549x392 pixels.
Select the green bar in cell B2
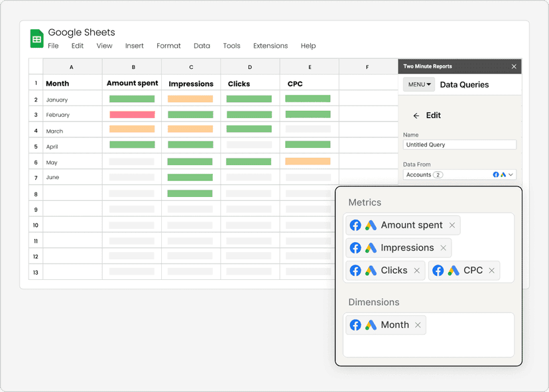(131, 99)
